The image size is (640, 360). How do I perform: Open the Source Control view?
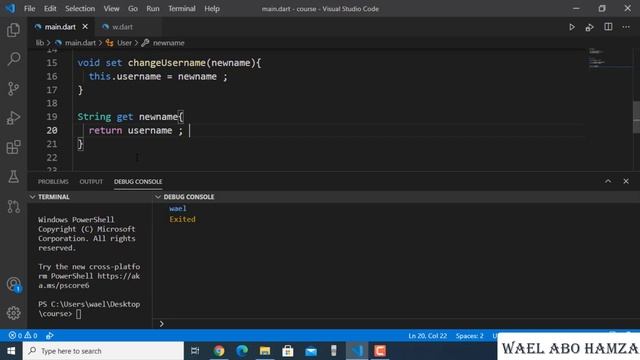pos(13,89)
